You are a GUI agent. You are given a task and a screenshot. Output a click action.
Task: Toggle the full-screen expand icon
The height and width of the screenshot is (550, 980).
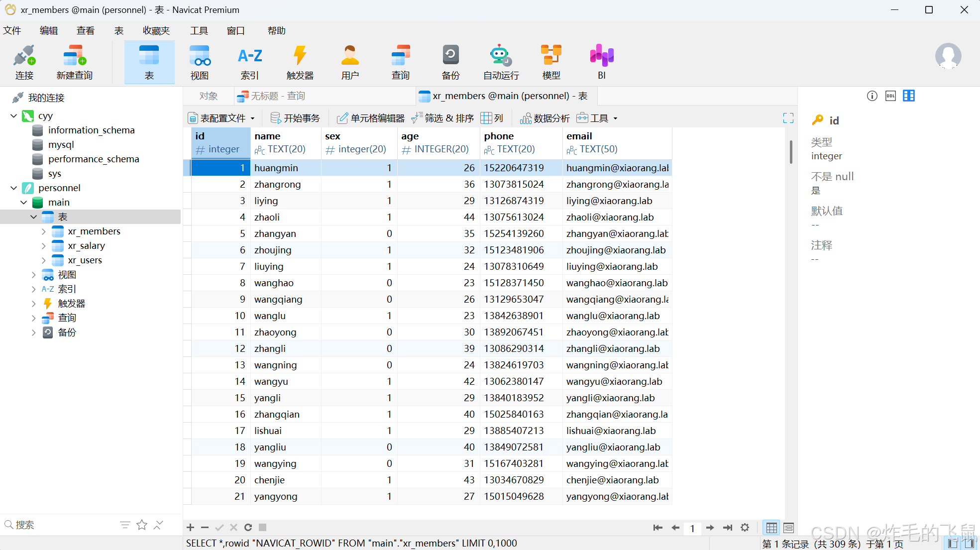pos(788,118)
